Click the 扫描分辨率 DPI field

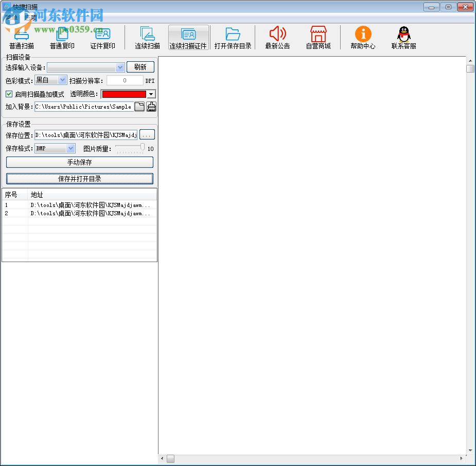[x=125, y=80]
